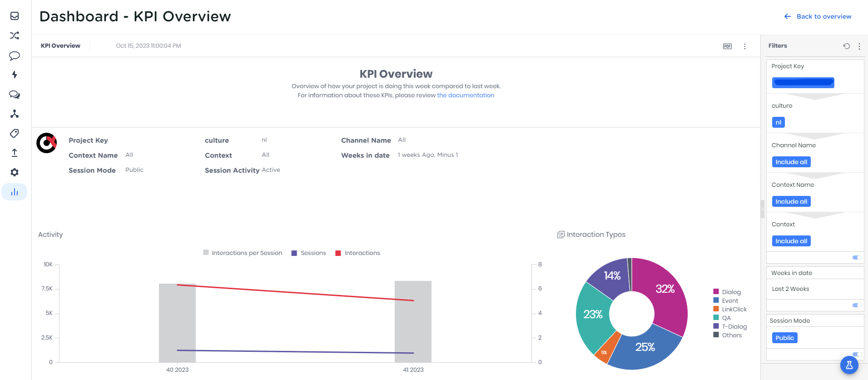Toggle the switch below the Context filter
Image resolution: width=868 pixels, height=380 pixels.
click(857, 258)
